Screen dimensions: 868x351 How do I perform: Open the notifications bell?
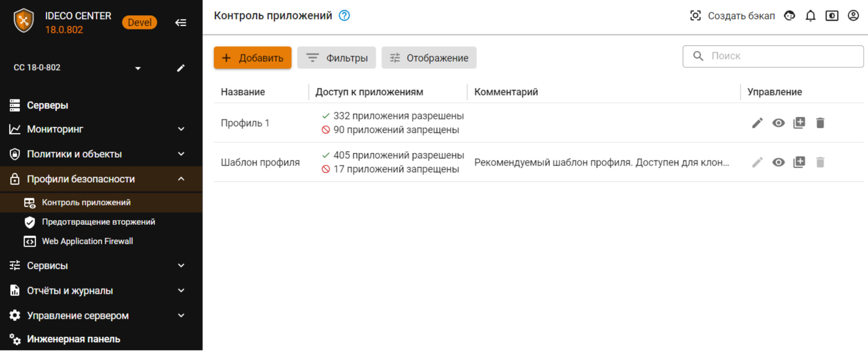(x=810, y=16)
